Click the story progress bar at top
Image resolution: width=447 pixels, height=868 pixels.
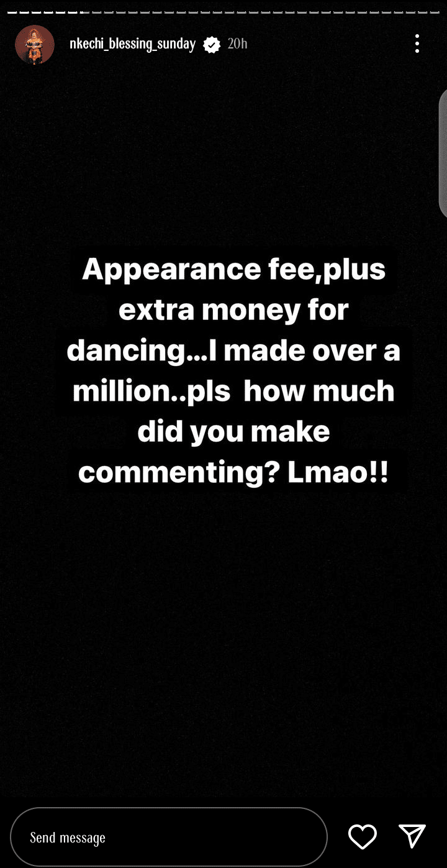pyautogui.click(x=223, y=12)
